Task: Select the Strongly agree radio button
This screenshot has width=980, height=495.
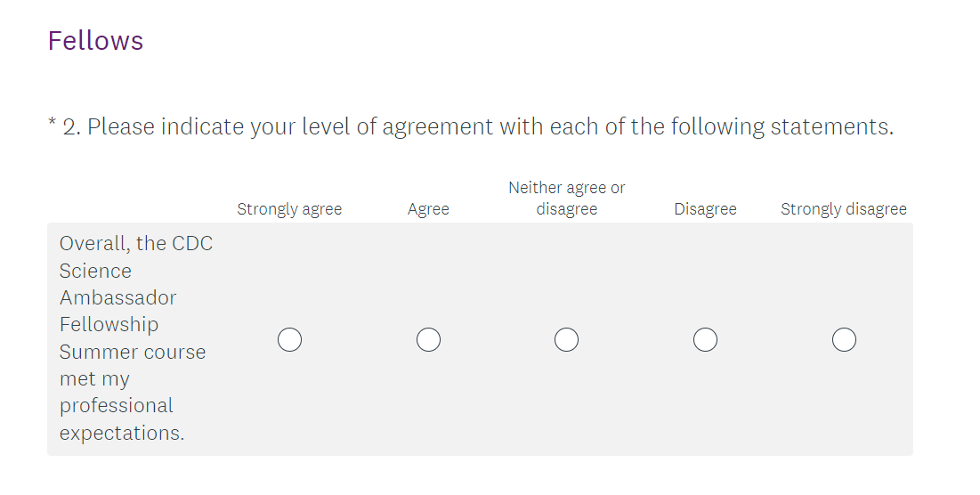Action: (x=289, y=340)
